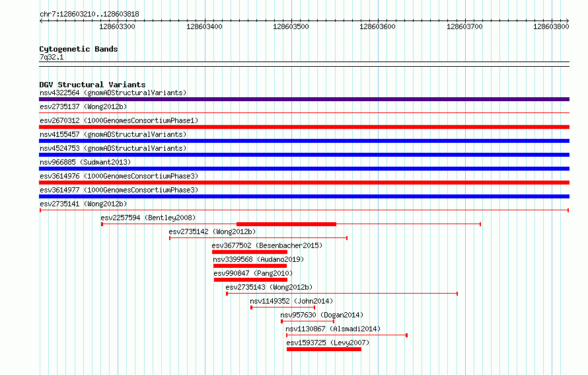Click nsv957630 (Dogan2014) label
The width and height of the screenshot is (588, 375).
[x=322, y=315]
